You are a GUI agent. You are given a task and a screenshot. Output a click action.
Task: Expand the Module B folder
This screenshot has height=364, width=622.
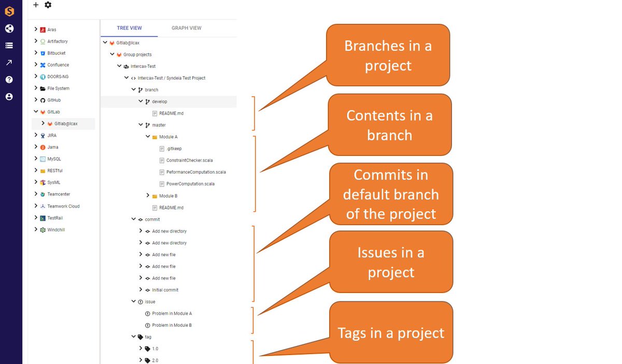click(x=148, y=196)
